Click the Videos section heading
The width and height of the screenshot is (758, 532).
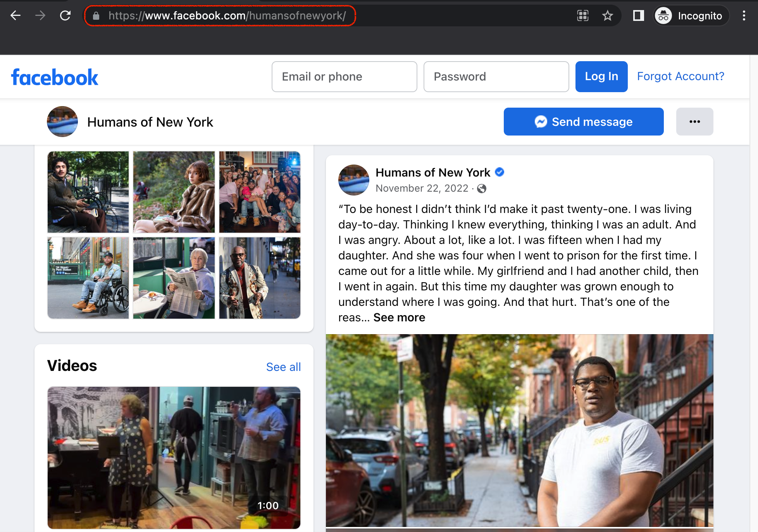click(72, 366)
